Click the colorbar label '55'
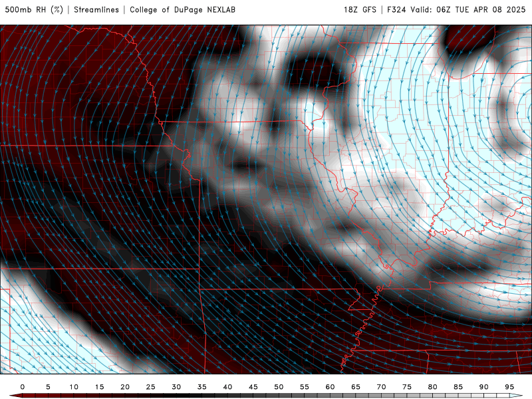Image resolution: width=532 pixels, height=399 pixels. click(x=305, y=387)
